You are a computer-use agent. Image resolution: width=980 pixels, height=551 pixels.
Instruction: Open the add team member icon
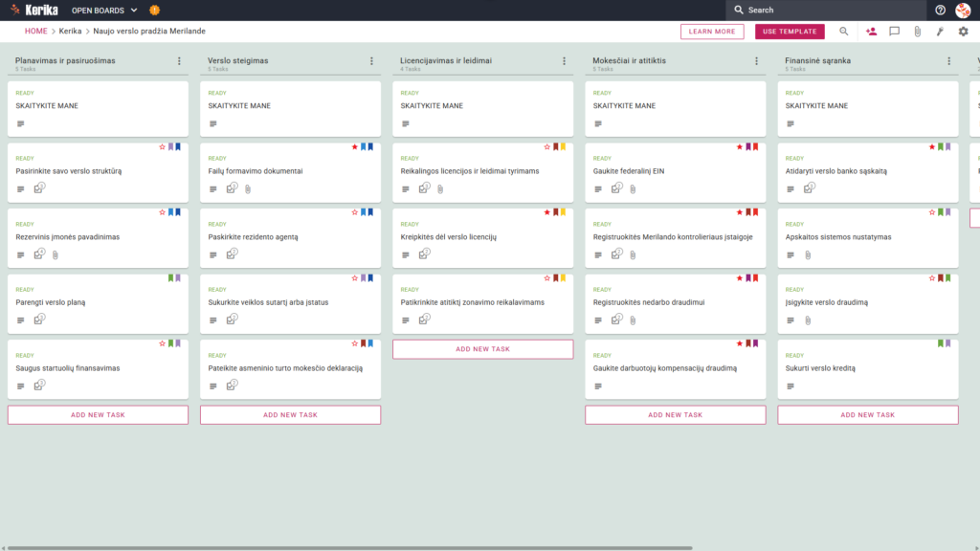point(871,32)
